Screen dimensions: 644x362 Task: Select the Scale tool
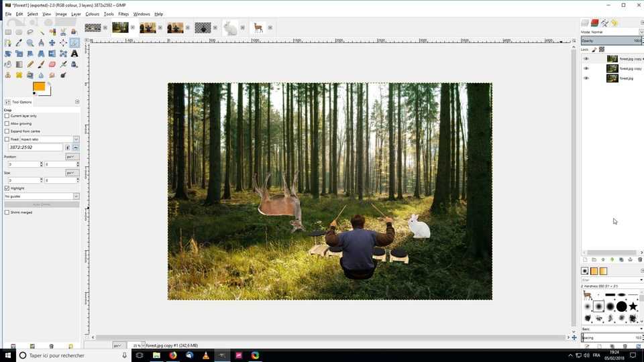tap(19, 54)
